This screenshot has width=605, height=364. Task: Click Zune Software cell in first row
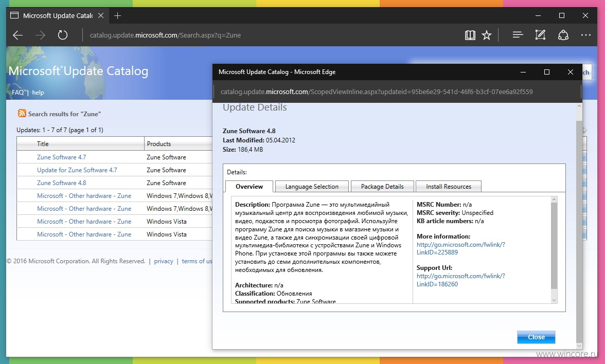tap(166, 157)
